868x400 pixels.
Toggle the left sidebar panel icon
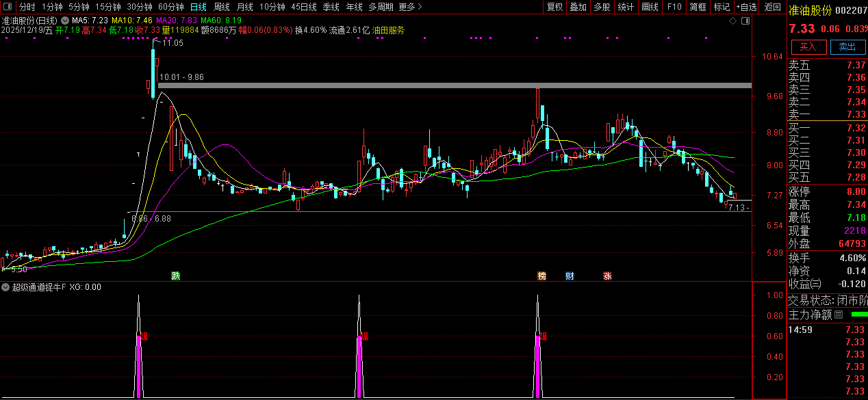(x=7, y=7)
